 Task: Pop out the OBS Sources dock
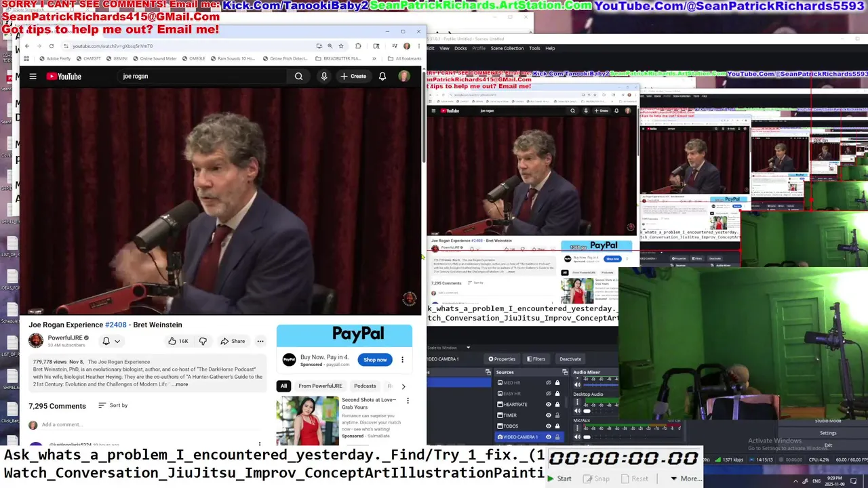point(565,372)
